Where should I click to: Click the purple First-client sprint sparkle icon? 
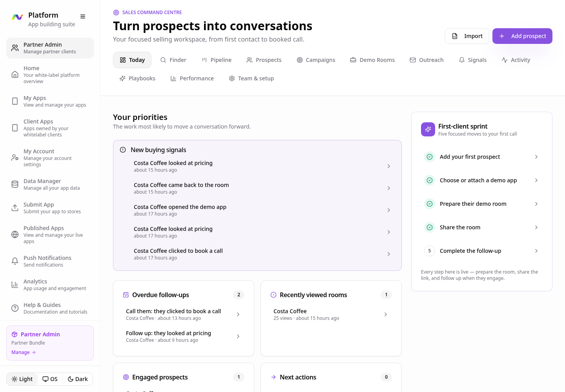pos(428,129)
